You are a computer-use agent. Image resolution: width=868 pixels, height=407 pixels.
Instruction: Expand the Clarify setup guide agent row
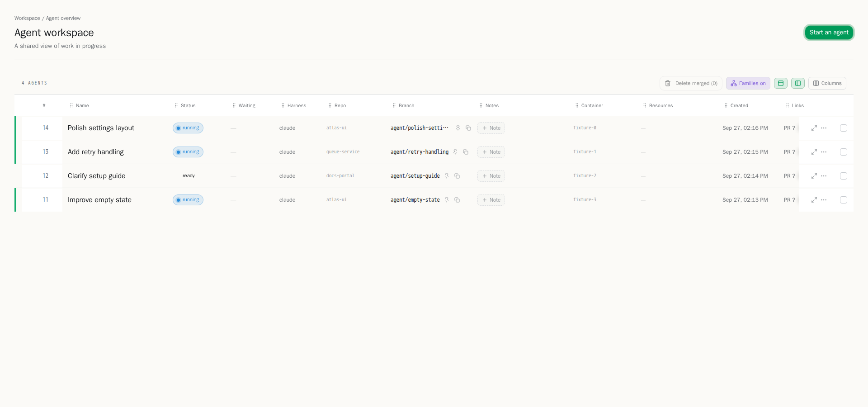point(814,176)
